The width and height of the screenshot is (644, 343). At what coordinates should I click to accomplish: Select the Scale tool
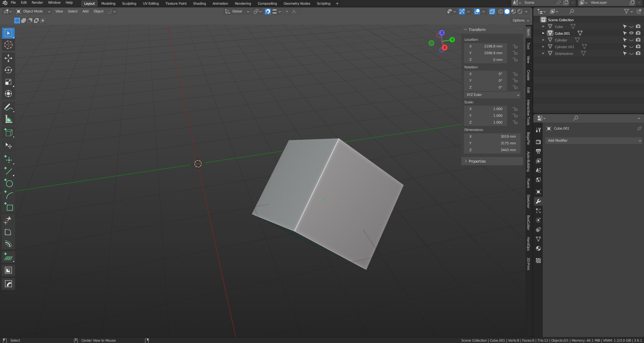tap(8, 82)
